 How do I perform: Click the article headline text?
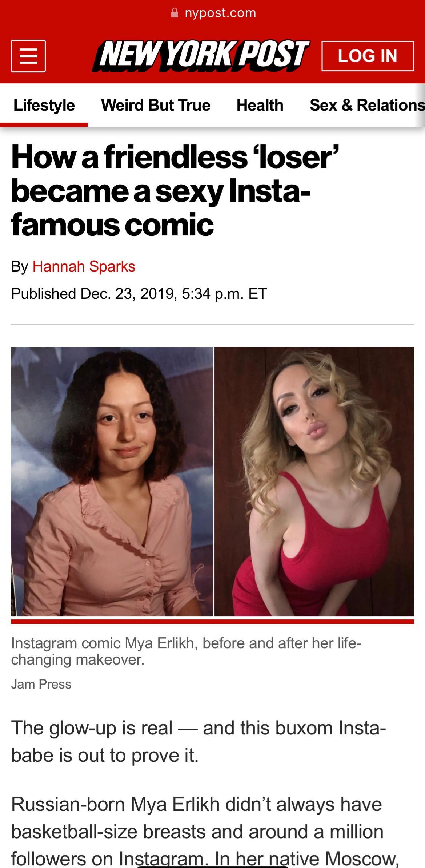point(175,191)
